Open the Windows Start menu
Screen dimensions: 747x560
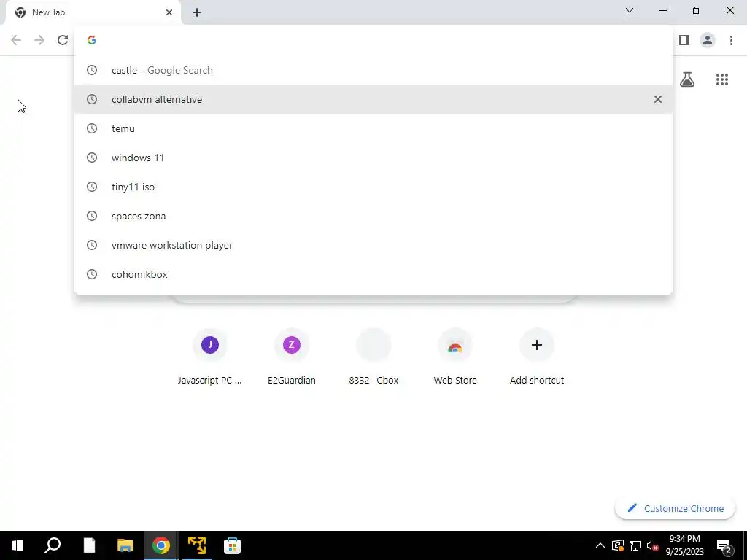(x=18, y=545)
